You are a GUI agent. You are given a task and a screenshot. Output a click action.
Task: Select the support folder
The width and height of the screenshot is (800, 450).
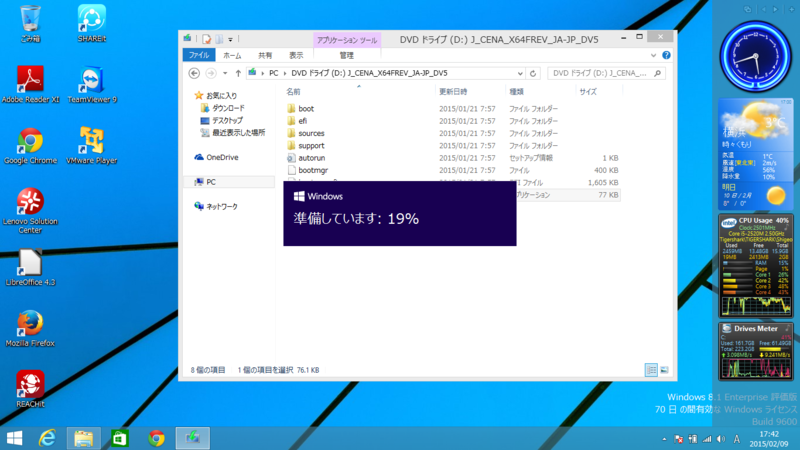[311, 145]
